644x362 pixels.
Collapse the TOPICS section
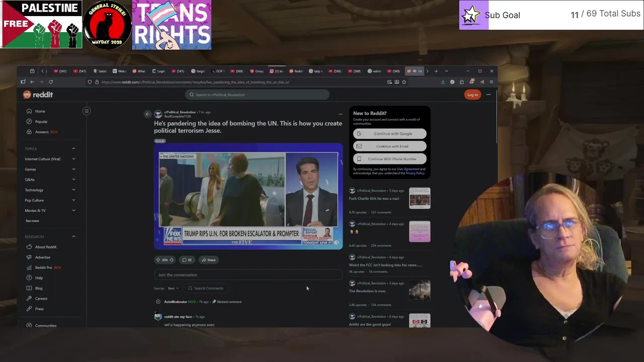click(x=73, y=149)
